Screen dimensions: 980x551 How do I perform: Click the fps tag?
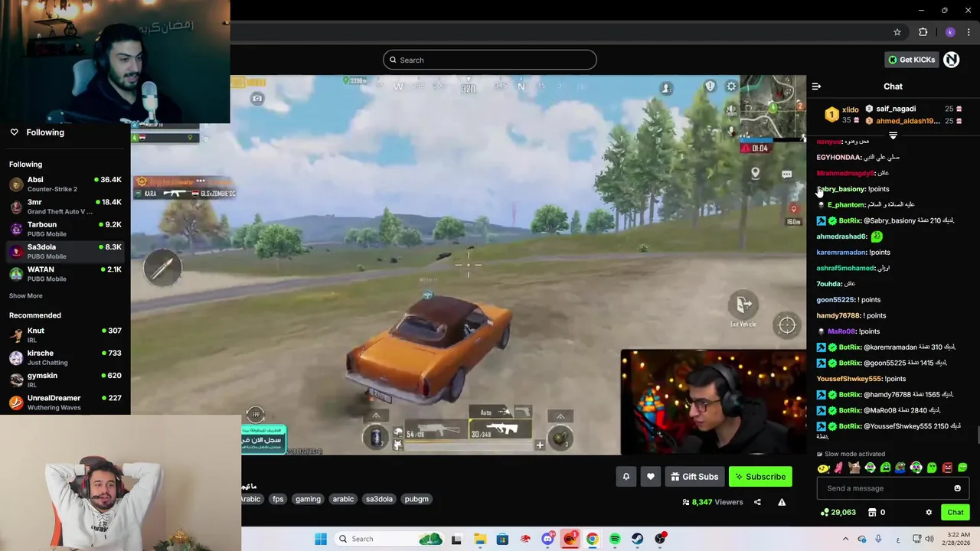coord(278,499)
